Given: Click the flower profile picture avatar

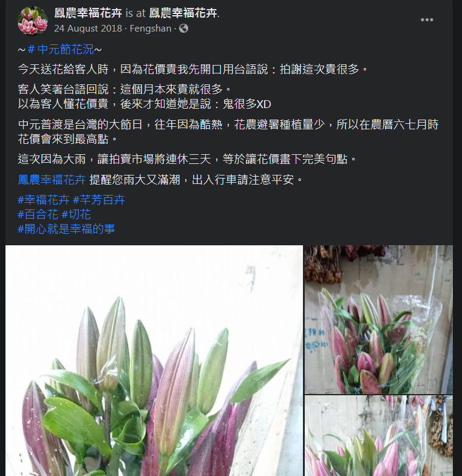Looking at the screenshot, I should tap(33, 21).
